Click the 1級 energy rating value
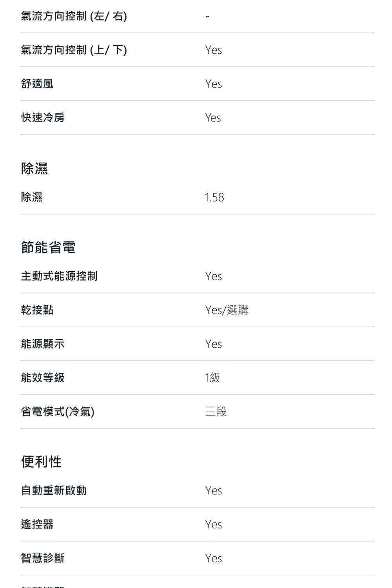This screenshot has height=588, width=392. pyautogui.click(x=212, y=377)
